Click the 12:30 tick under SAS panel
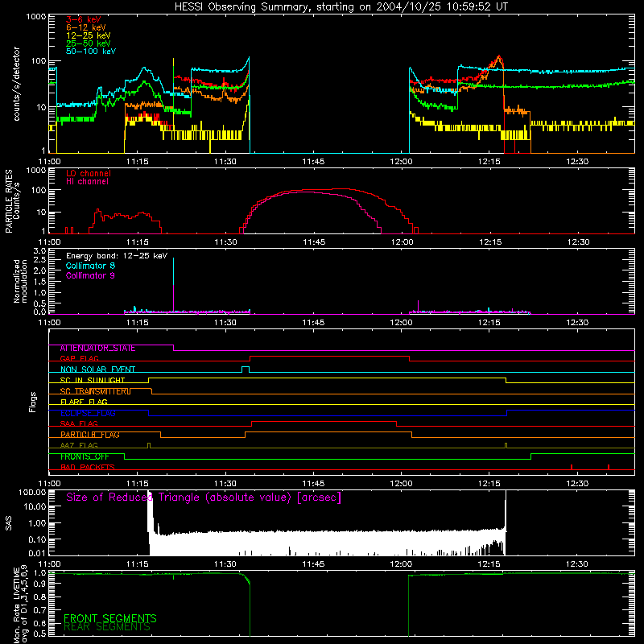This screenshot has height=644, width=644. [x=577, y=564]
